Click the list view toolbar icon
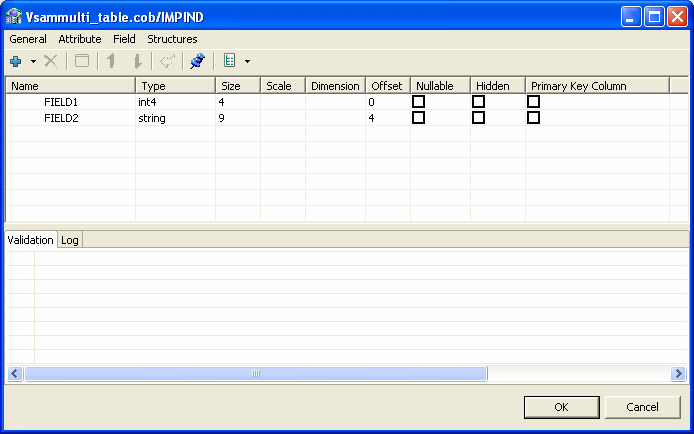The height and width of the screenshot is (434, 694). pyautogui.click(x=230, y=61)
